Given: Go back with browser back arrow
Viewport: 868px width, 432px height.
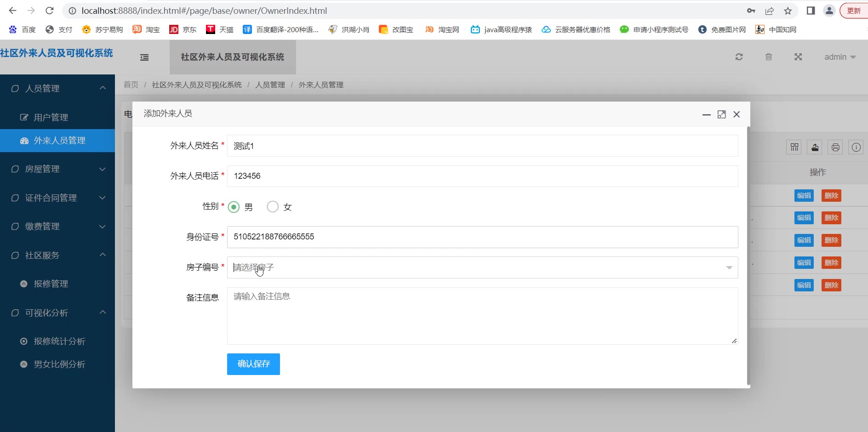Looking at the screenshot, I should (12, 11).
